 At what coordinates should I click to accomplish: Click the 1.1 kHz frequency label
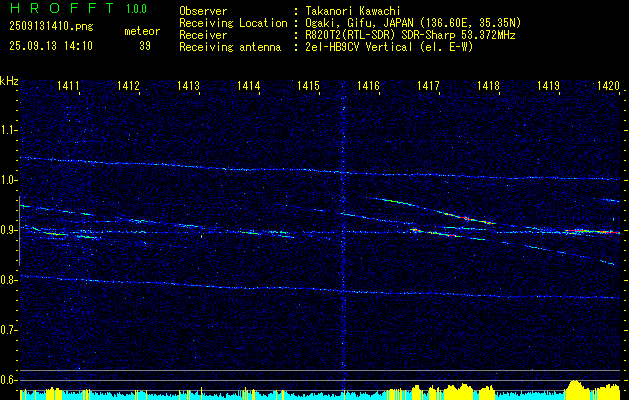point(8,130)
